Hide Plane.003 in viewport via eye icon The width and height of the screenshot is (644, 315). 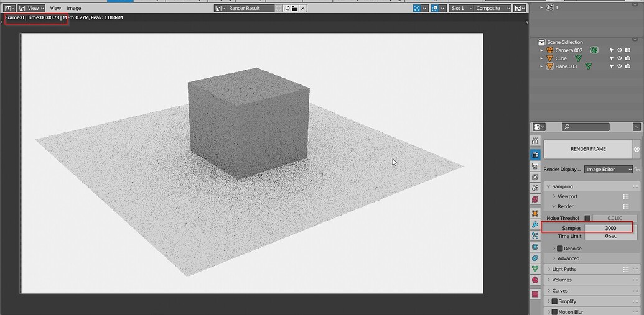point(619,66)
